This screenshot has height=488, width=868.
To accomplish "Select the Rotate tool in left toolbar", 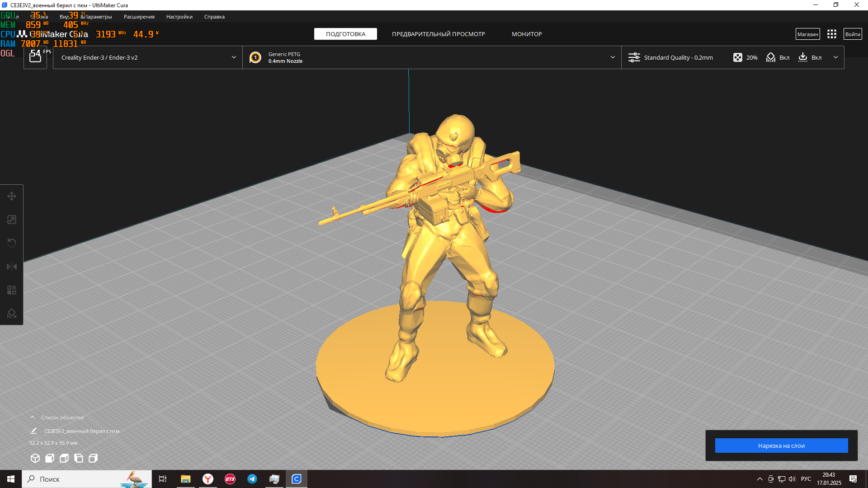I will [x=12, y=243].
